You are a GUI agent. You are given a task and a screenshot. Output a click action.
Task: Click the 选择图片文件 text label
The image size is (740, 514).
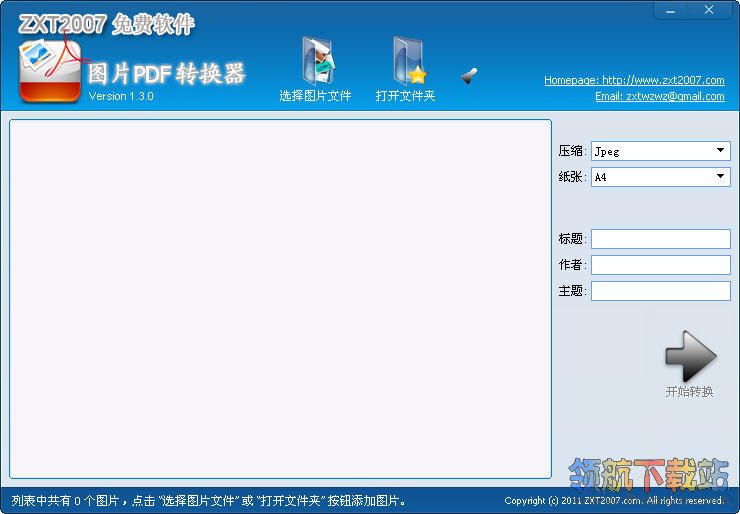(x=315, y=96)
